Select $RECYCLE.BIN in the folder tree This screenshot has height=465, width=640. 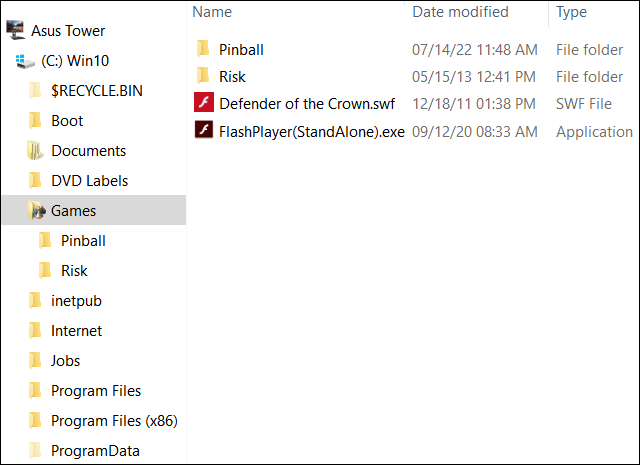point(96,91)
